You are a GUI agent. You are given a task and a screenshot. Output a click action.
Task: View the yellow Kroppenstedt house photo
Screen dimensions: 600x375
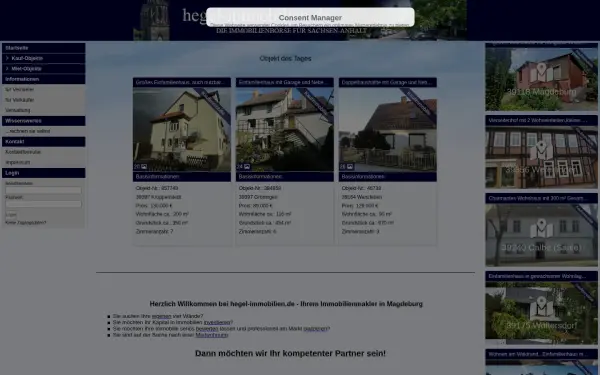(182, 129)
